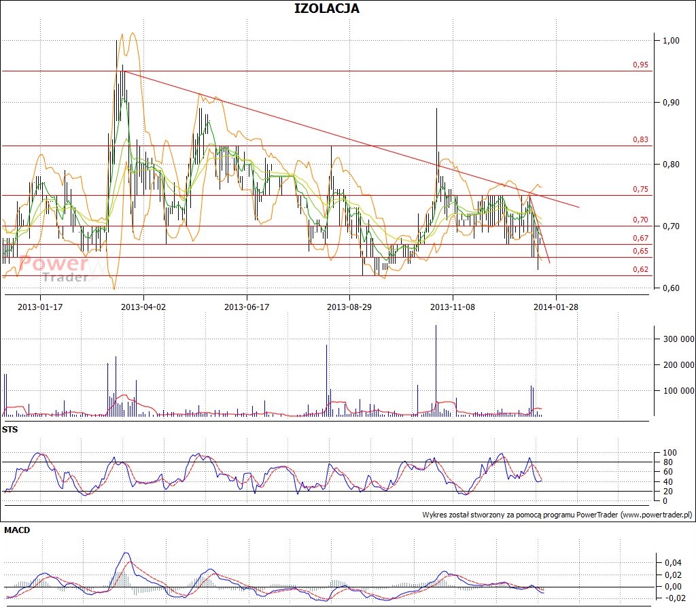Image resolution: width=696 pixels, height=616 pixels.
Task: Click the 200 000 volume axis value
Action: pos(679,365)
